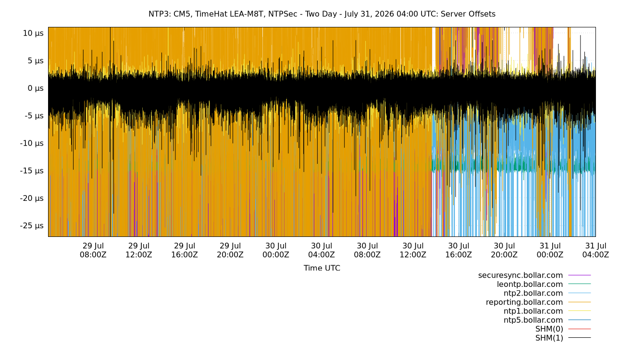Click the yellow ntp1 legend line sample
Image resolution: width=644 pixels, height=346 pixels.
(x=580, y=311)
